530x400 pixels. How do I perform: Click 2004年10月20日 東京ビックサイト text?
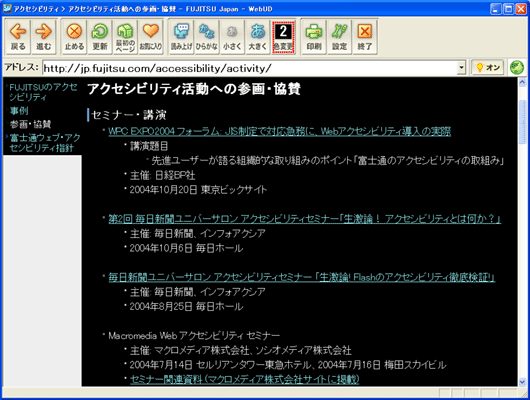tap(198, 190)
